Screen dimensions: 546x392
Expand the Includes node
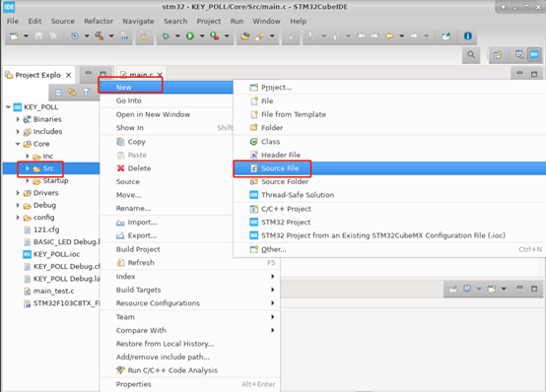point(18,132)
